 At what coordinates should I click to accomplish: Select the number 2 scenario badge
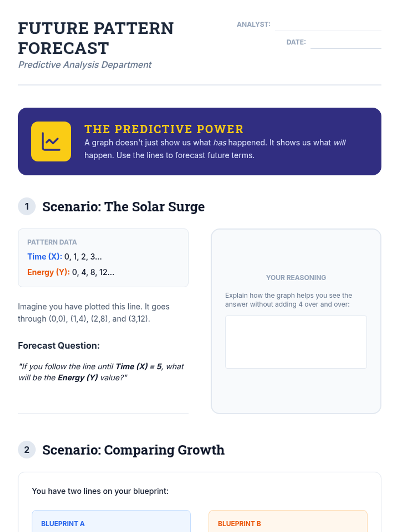(x=27, y=450)
